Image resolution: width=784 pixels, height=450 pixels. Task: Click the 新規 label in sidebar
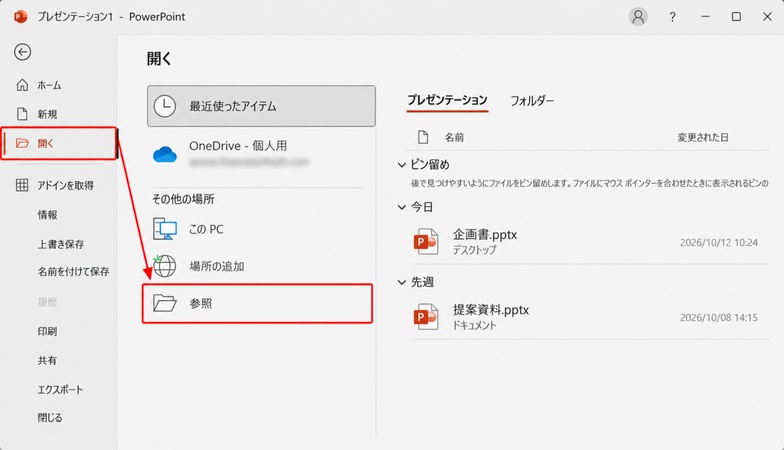click(48, 114)
